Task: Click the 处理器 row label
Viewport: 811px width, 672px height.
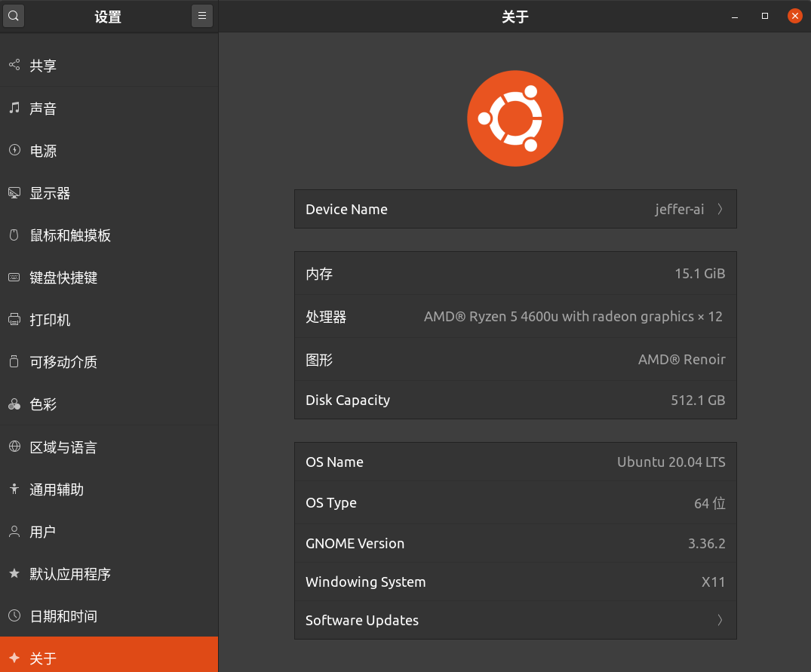Action: point(326,316)
